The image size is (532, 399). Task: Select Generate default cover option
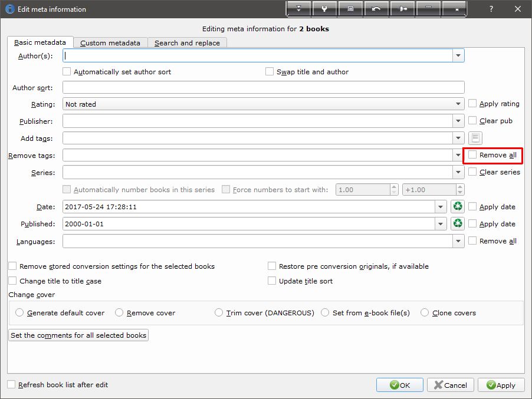(x=19, y=312)
